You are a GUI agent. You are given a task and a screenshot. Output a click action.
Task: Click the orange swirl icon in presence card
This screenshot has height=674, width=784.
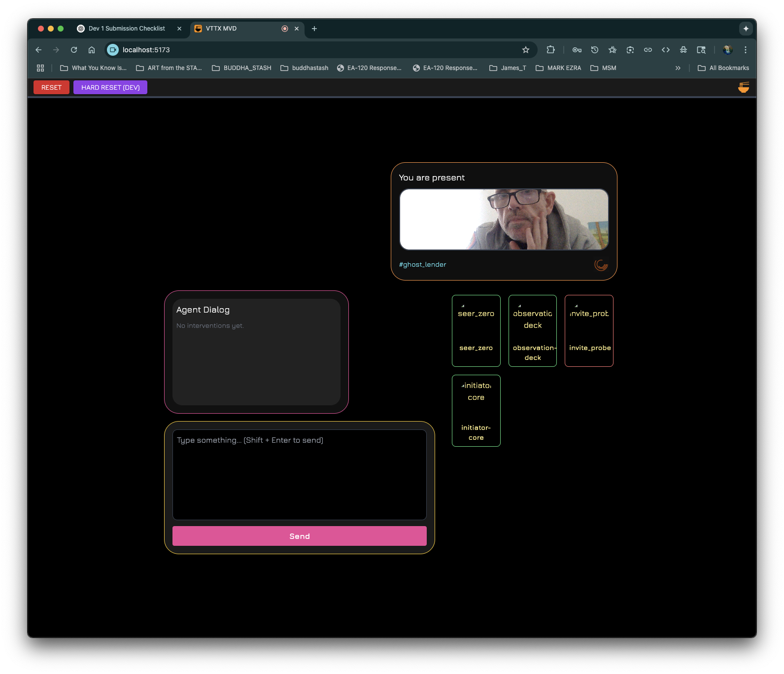pos(601,265)
